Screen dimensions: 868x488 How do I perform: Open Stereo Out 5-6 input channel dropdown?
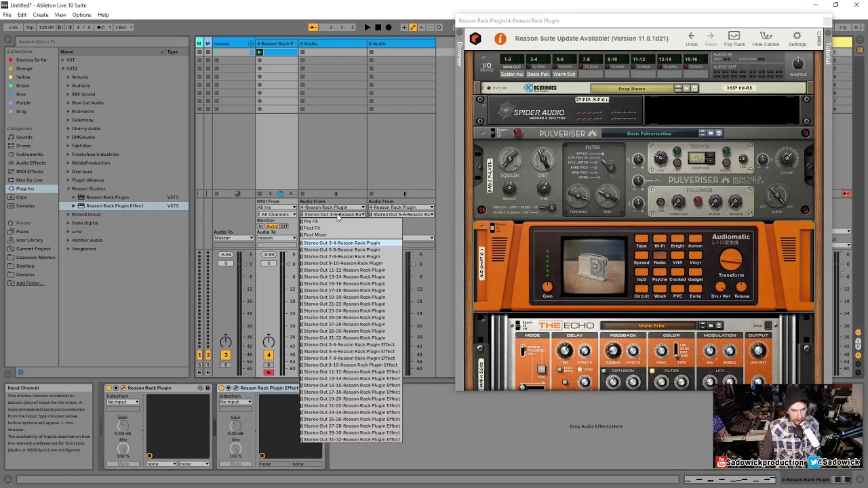(401, 214)
